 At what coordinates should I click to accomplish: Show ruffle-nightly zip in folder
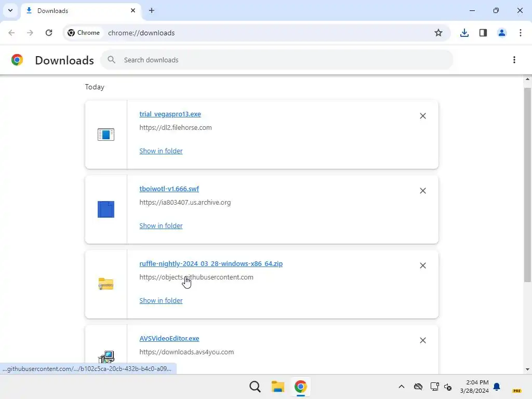[x=161, y=301]
